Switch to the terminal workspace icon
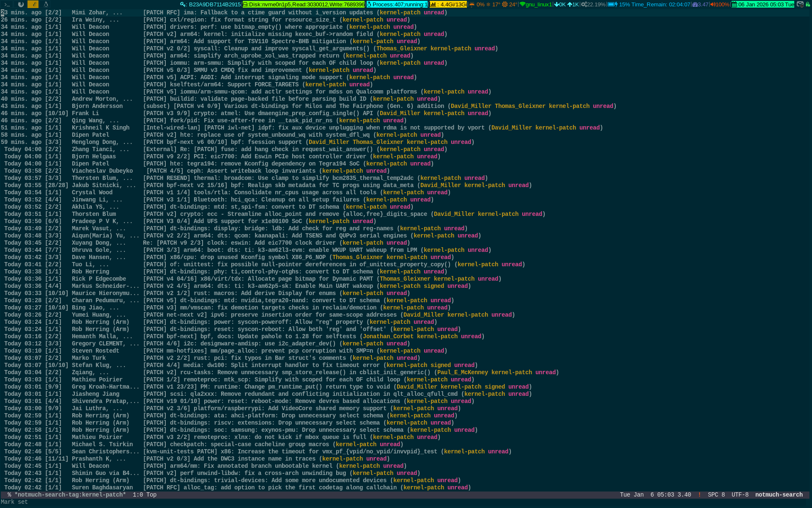 click(x=7, y=4)
